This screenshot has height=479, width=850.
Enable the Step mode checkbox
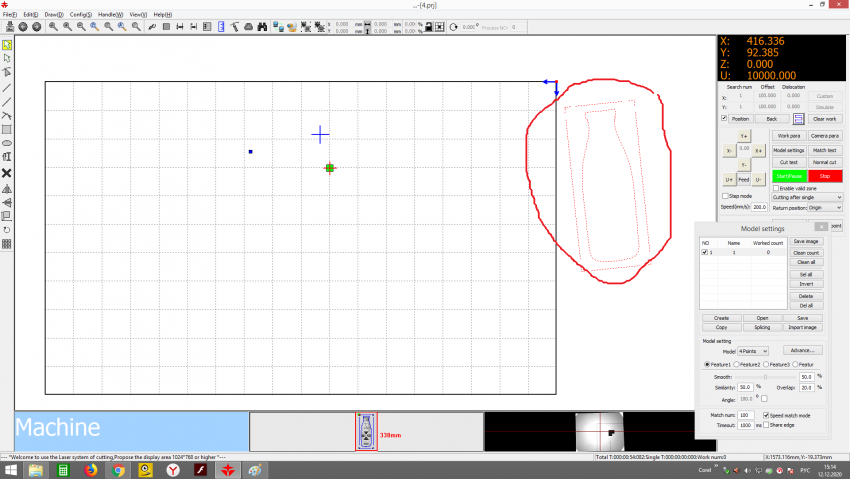[726, 196]
